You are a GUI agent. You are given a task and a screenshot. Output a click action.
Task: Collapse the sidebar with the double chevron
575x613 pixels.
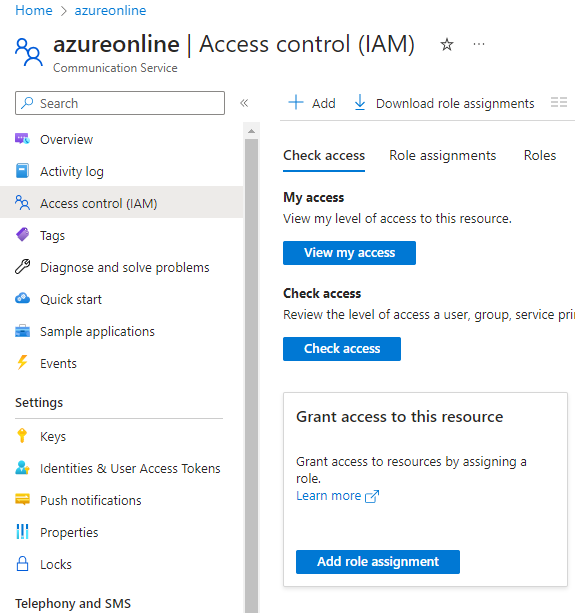point(244,103)
